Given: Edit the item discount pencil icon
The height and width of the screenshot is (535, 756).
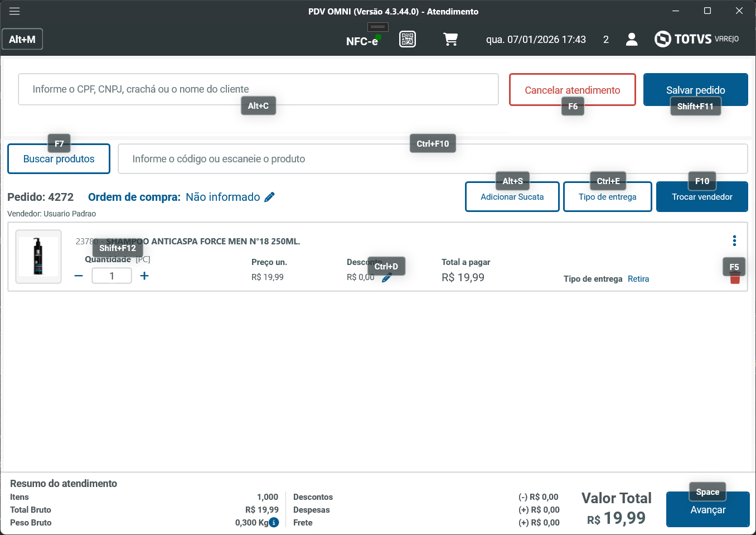Looking at the screenshot, I should coord(386,278).
